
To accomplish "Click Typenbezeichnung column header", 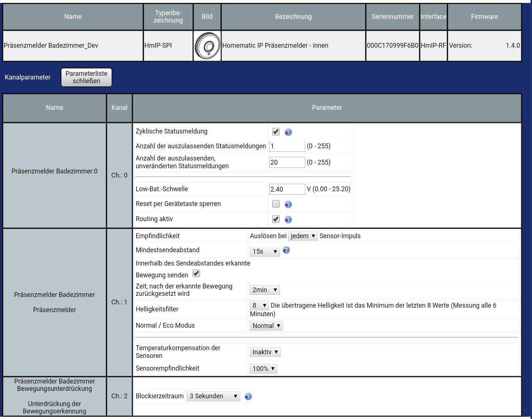I will click(168, 17).
